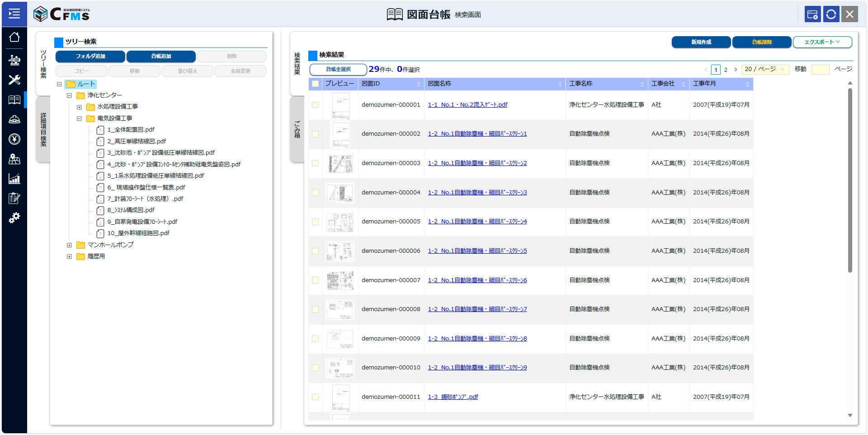Open the wrench and tools maintenance icon

coord(14,80)
